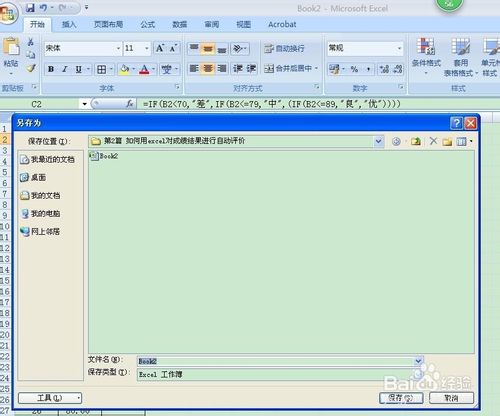Viewport: 500px width, 416px height.
Task: Select the Format Painter brush
Action: tap(31, 68)
